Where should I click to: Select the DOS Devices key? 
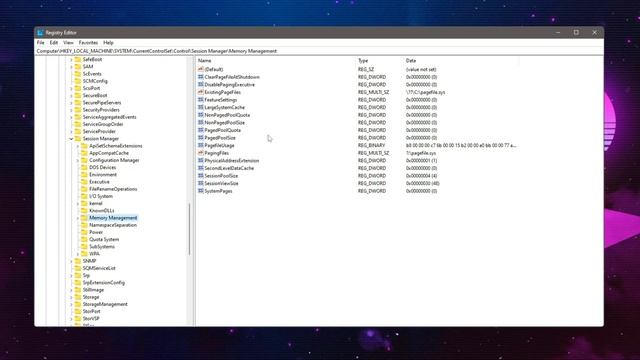(102, 167)
